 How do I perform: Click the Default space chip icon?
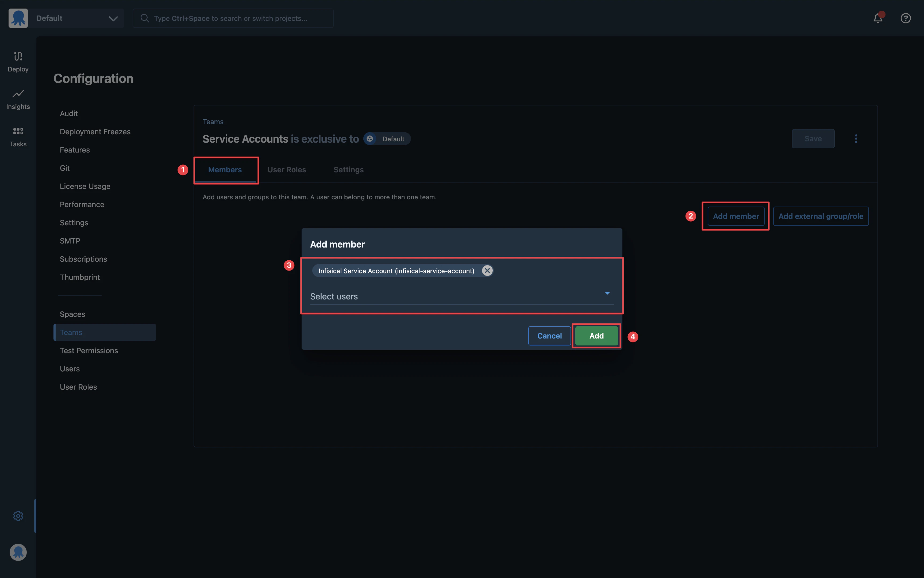click(x=369, y=139)
